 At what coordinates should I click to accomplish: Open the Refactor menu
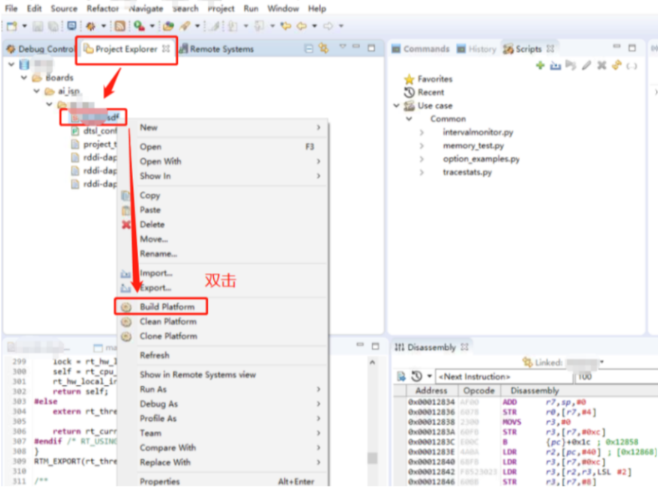pos(103,8)
